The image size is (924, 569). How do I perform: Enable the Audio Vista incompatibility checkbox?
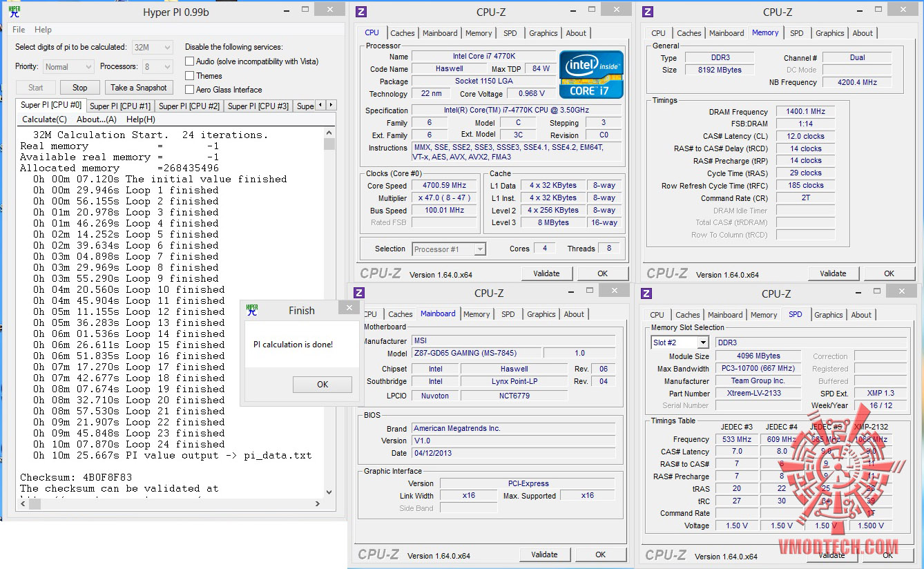click(190, 61)
